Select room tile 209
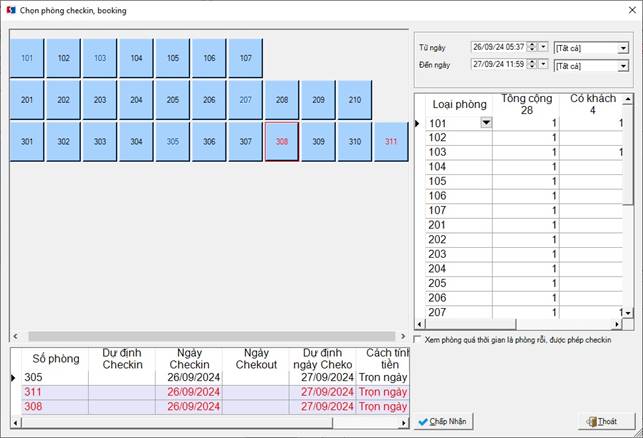643x438 pixels. tap(318, 100)
